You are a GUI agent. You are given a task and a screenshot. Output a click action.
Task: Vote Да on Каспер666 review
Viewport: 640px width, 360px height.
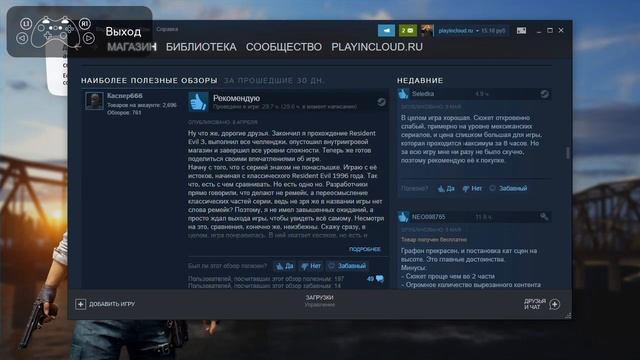click(284, 266)
